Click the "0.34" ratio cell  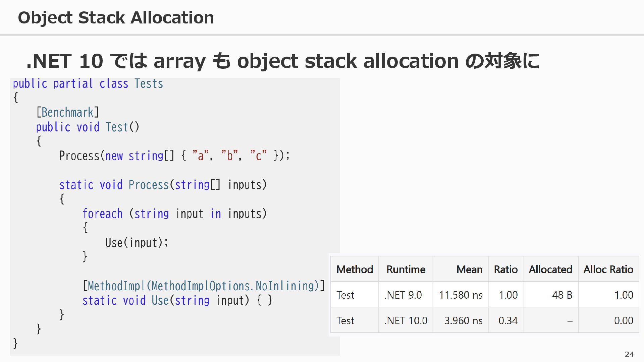coord(508,321)
